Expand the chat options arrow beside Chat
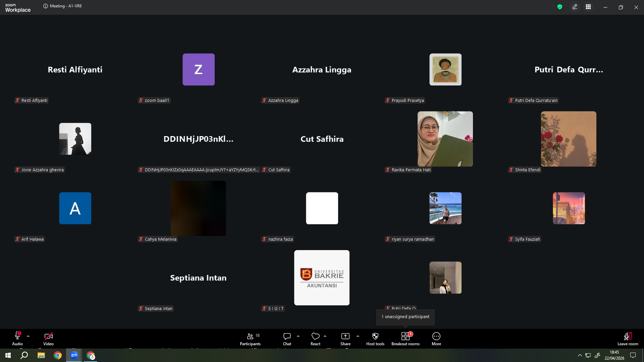Image resolution: width=644 pixels, height=362 pixels. coord(298,336)
